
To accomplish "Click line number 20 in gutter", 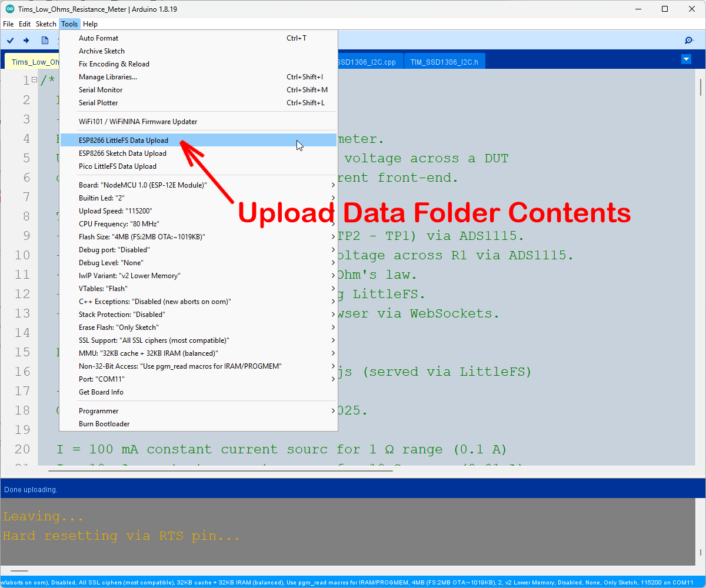I will (x=22, y=449).
